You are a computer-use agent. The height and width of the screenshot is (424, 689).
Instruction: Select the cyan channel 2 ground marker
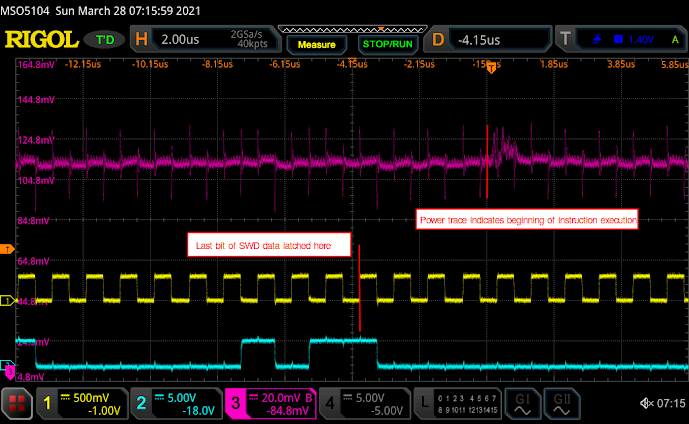(7, 364)
